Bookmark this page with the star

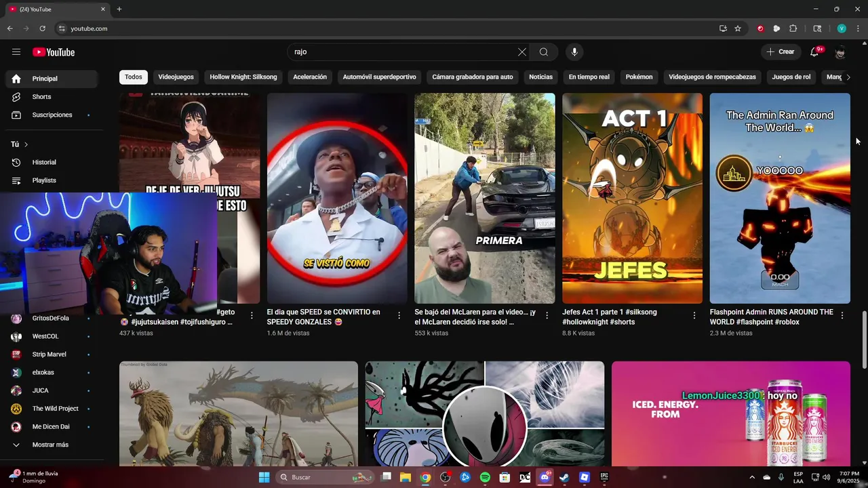(738, 28)
